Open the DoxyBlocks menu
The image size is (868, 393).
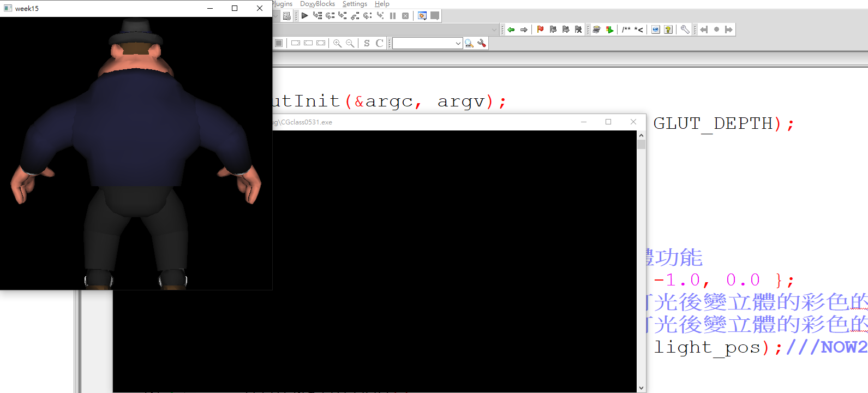318,4
